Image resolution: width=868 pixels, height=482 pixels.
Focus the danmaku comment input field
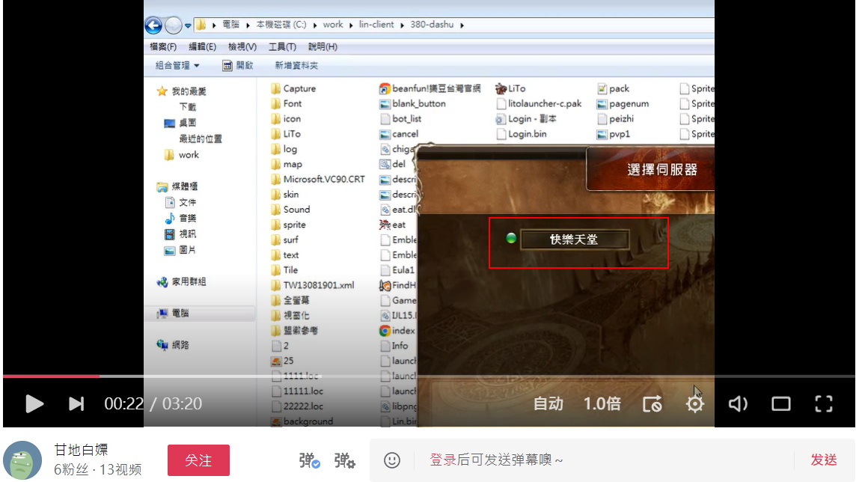coord(603,460)
